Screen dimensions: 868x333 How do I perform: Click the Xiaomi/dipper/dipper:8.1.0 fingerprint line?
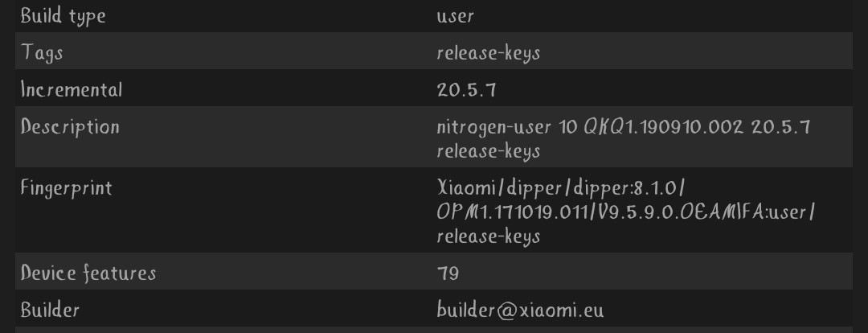click(x=561, y=188)
